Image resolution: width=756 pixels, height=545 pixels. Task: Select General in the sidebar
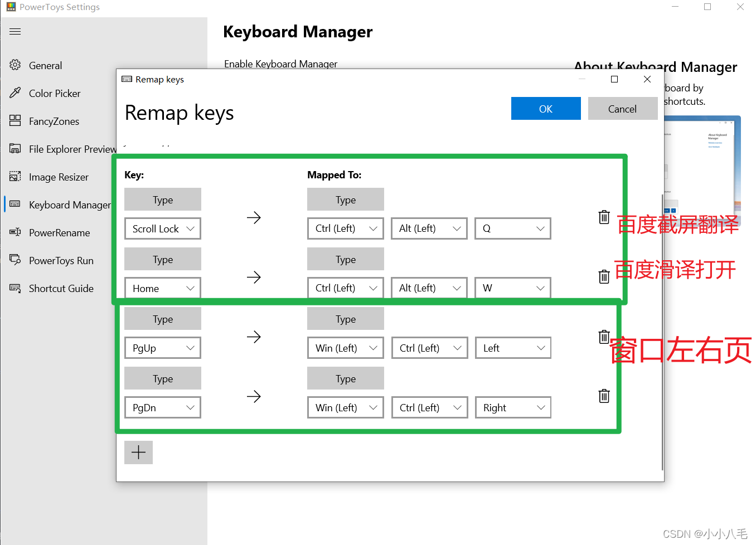pos(46,65)
